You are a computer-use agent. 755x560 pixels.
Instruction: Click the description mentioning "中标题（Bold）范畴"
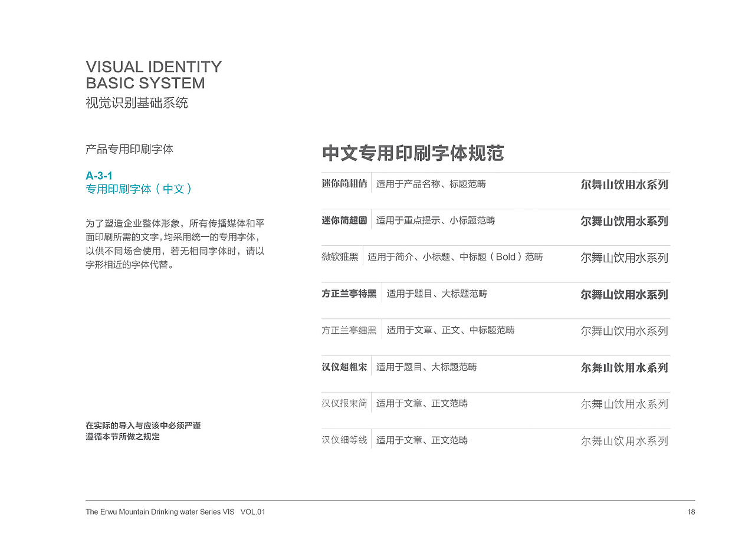click(x=455, y=257)
